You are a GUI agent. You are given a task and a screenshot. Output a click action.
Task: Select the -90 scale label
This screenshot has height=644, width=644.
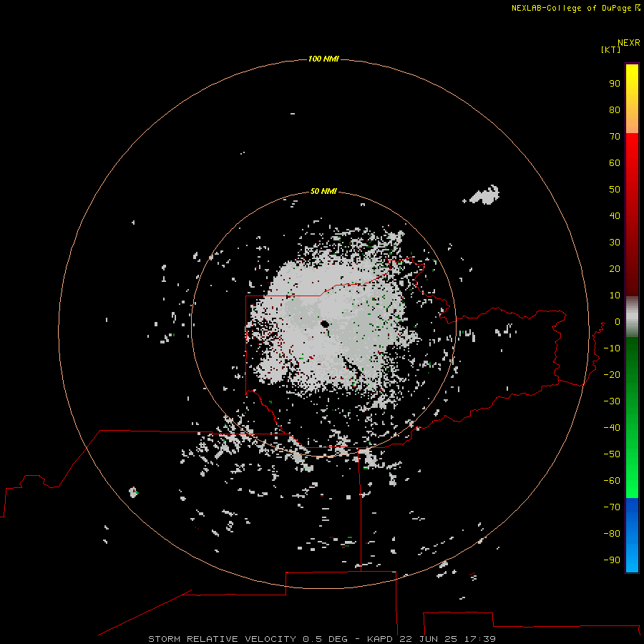[x=612, y=560]
